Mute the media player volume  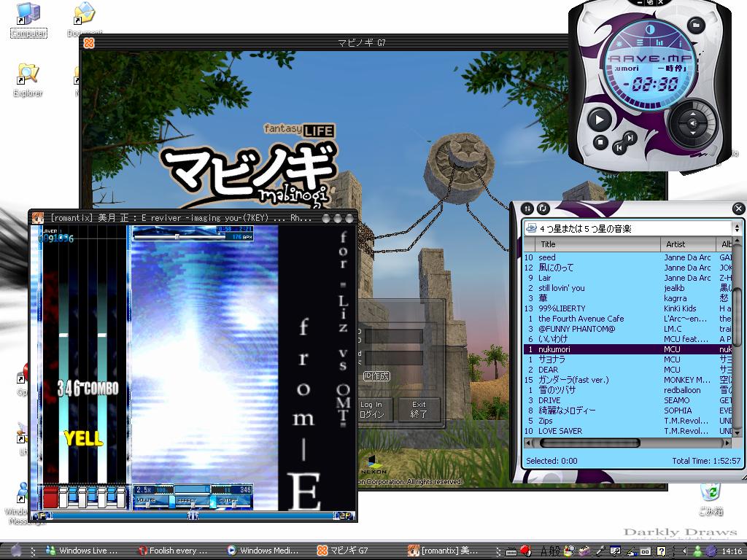point(692,124)
